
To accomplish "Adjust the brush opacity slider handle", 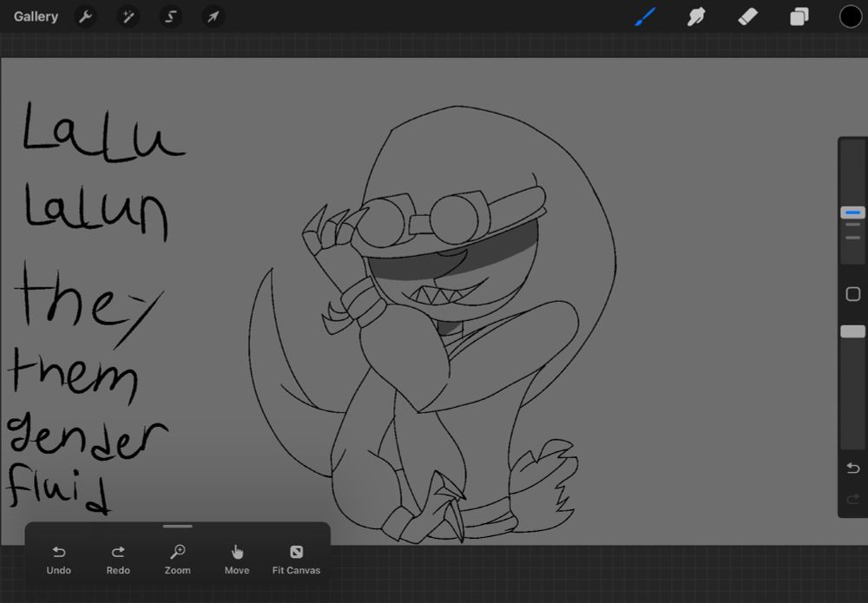I will [x=852, y=331].
